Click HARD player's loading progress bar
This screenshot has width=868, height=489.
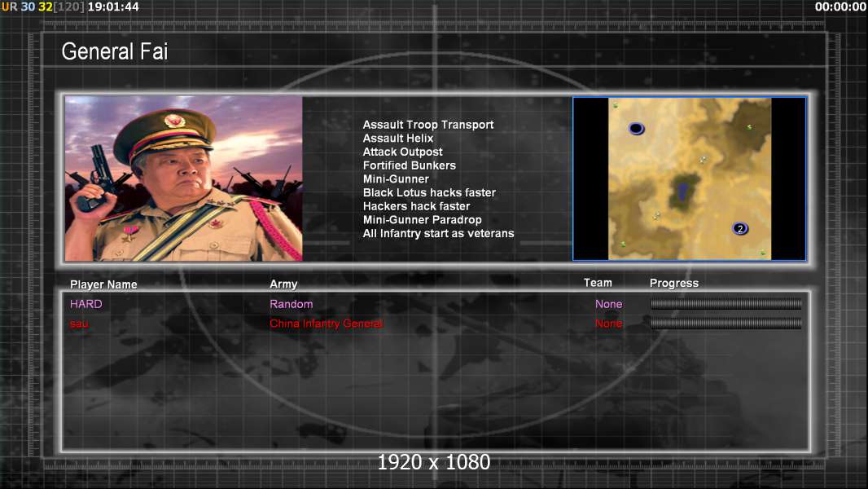[x=726, y=303]
